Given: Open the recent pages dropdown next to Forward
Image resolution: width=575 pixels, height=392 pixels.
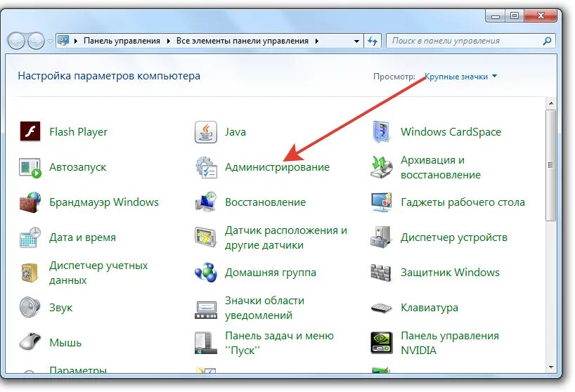Looking at the screenshot, I should (x=50, y=41).
